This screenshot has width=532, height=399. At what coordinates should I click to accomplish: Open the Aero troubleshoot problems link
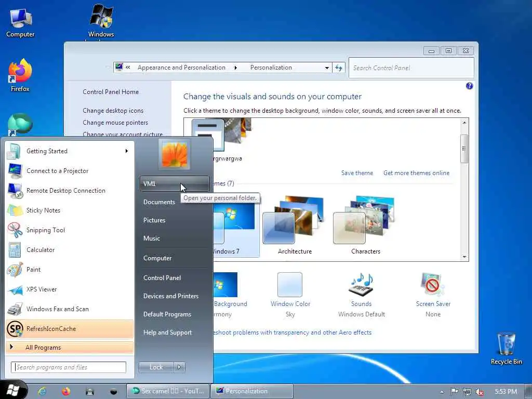point(292,332)
